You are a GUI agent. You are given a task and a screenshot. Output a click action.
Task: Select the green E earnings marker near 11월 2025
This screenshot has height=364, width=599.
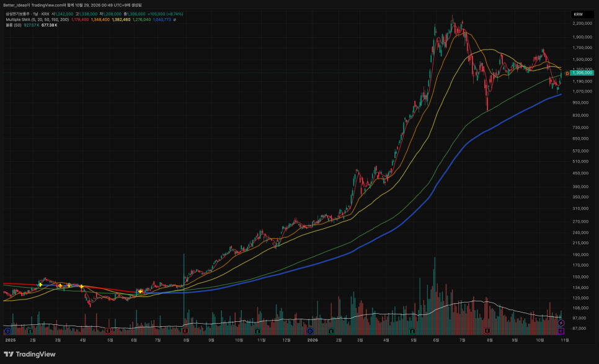coord(258,331)
